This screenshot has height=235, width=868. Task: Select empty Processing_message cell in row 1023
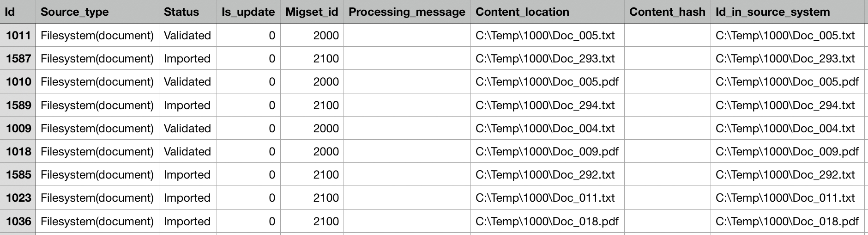point(407,198)
